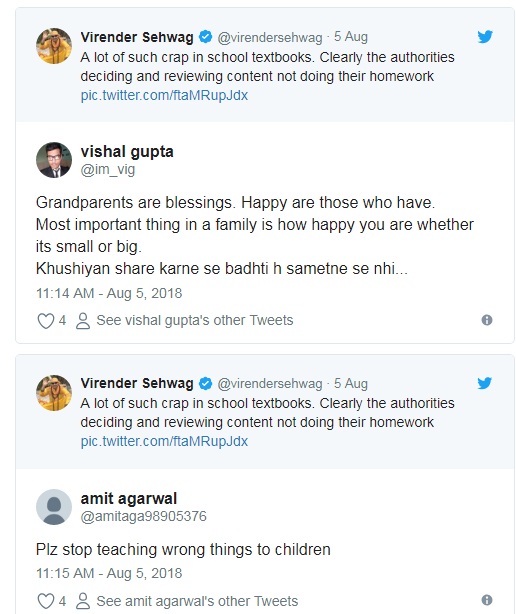Open the @im_vig handle

point(108,170)
